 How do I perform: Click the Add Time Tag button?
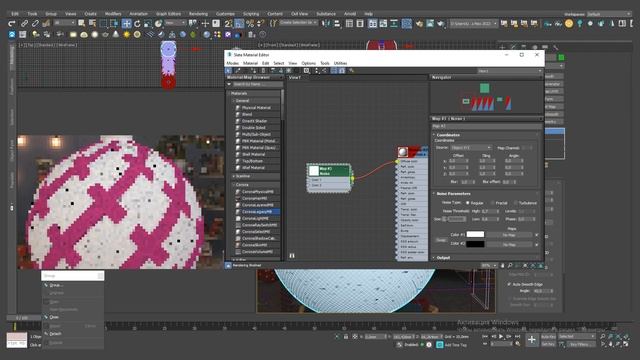coord(451,345)
